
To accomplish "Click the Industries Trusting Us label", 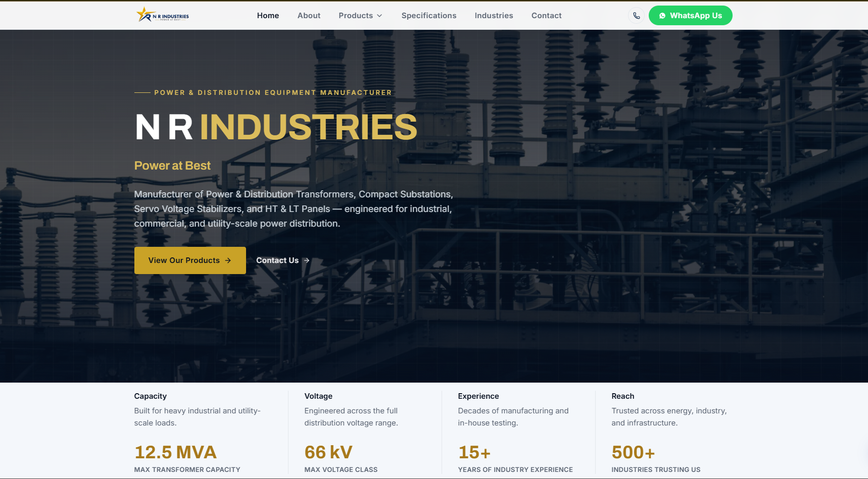I will point(656,469).
